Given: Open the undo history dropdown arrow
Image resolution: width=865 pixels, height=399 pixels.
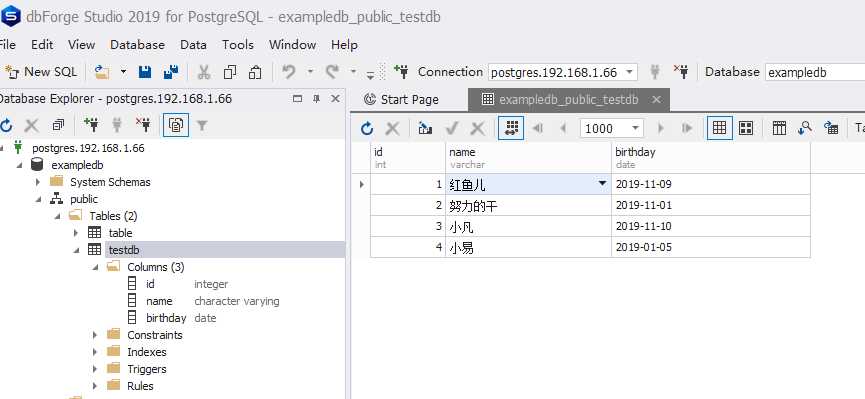Looking at the screenshot, I should click(x=310, y=72).
